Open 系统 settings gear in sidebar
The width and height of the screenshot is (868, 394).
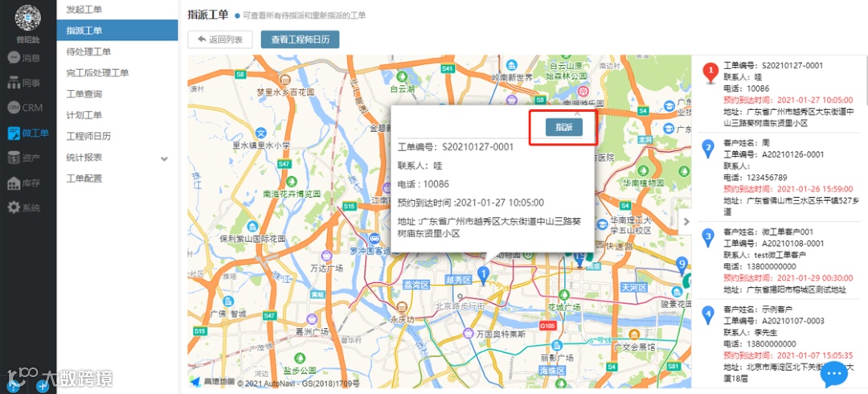click(x=24, y=208)
